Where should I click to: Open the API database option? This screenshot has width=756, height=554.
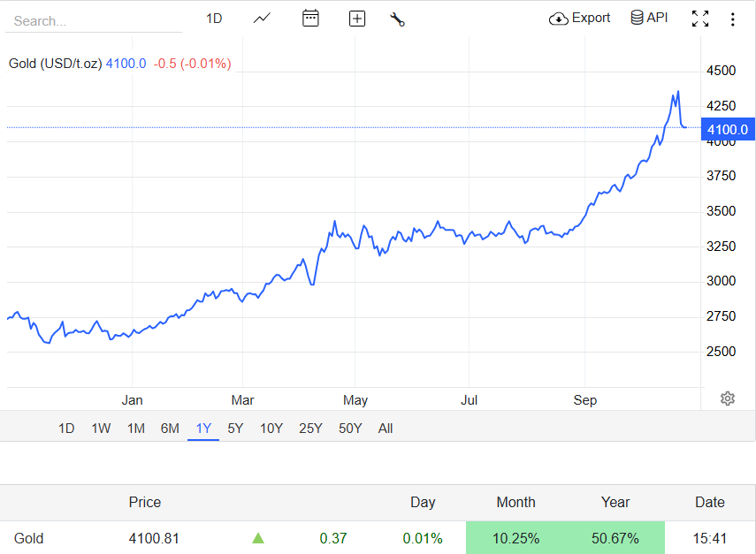649,18
